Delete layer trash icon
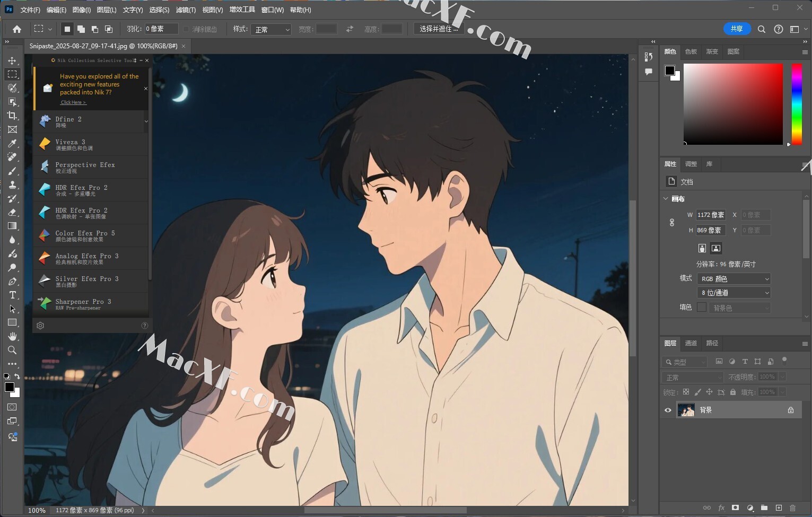 pos(793,507)
